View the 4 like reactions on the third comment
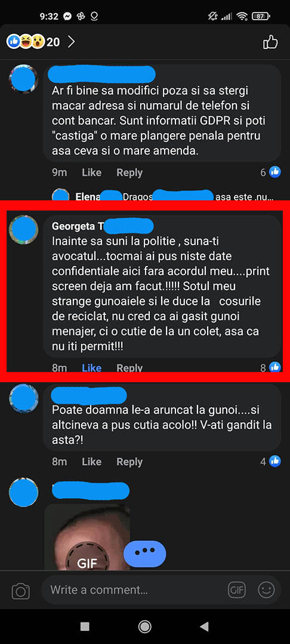This screenshot has height=644, width=290. coord(271,462)
